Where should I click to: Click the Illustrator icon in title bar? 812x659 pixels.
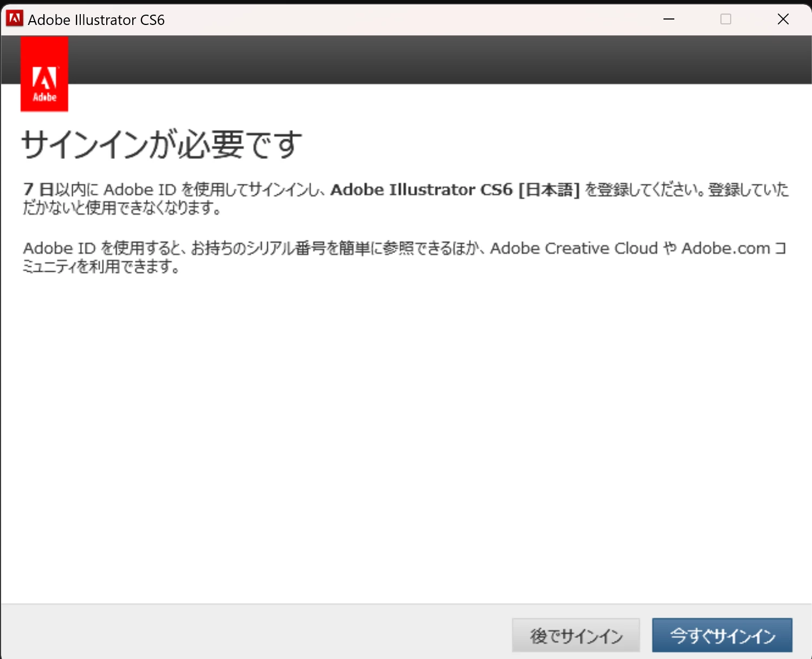point(14,19)
